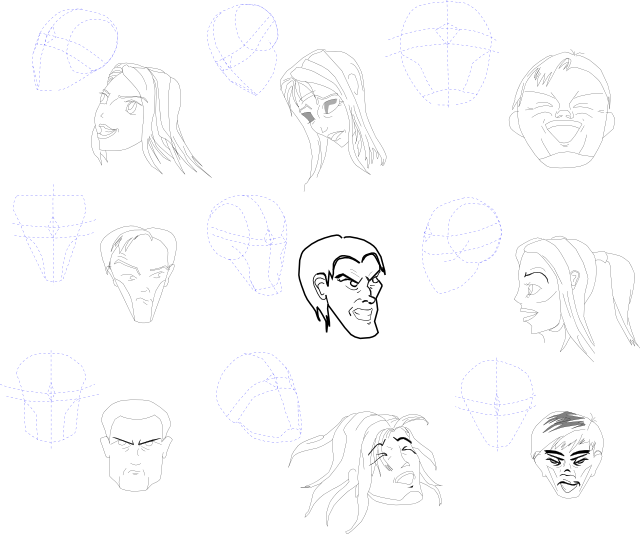Select the square-jawed scowling man sketch
This screenshot has height=534, width=640.
136,445
